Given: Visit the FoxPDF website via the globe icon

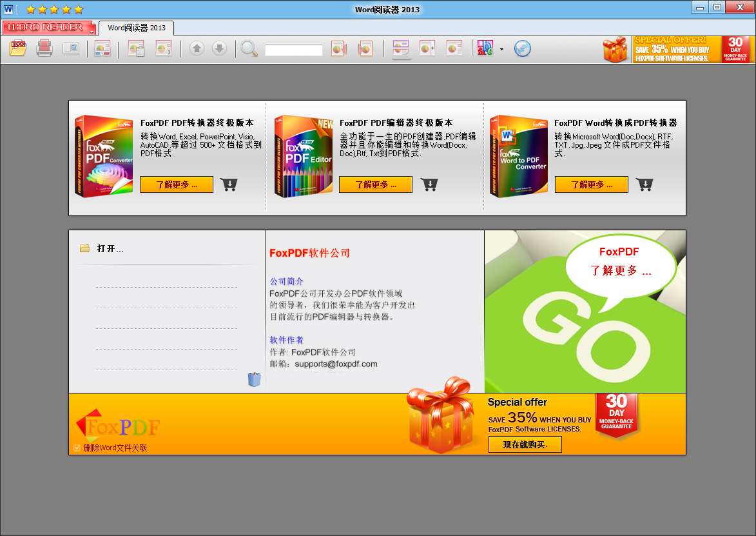Looking at the screenshot, I should click(x=522, y=48).
